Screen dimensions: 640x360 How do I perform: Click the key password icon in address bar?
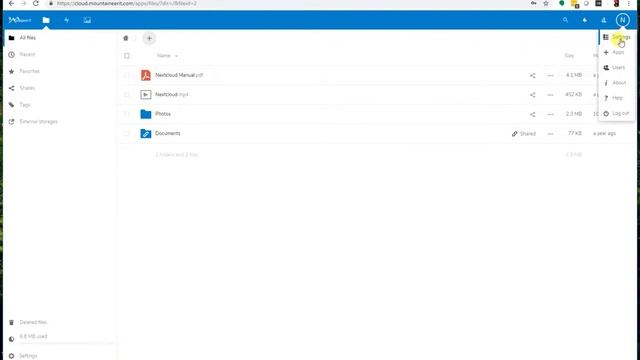[x=533, y=3]
